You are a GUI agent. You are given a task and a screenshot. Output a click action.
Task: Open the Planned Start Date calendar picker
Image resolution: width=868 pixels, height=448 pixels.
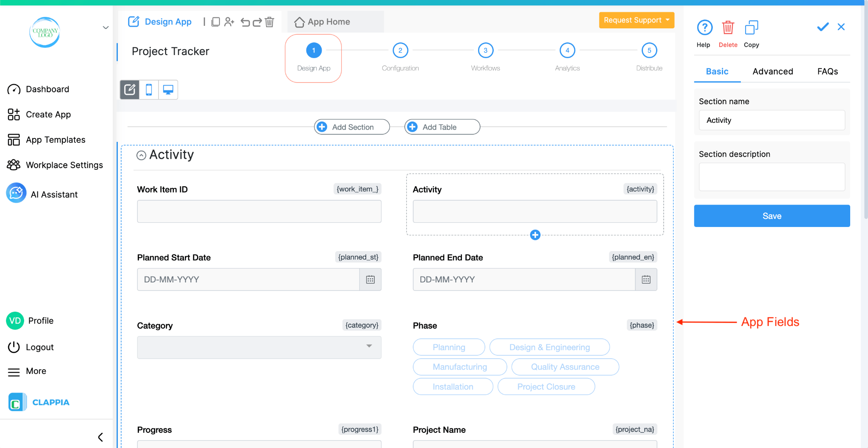(x=370, y=279)
